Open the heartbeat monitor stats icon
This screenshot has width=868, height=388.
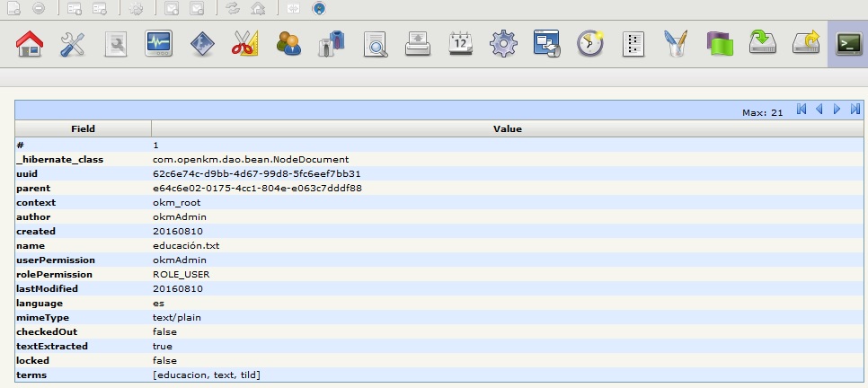click(x=159, y=43)
